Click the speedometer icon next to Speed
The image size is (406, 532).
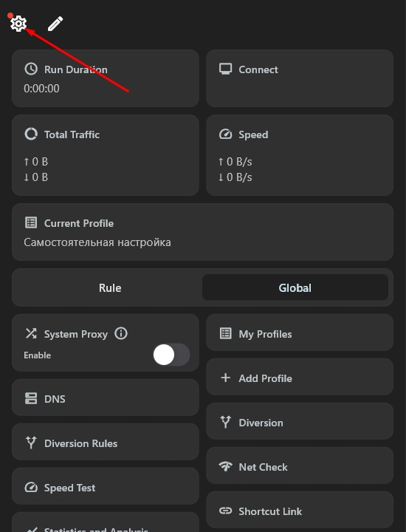(x=225, y=134)
